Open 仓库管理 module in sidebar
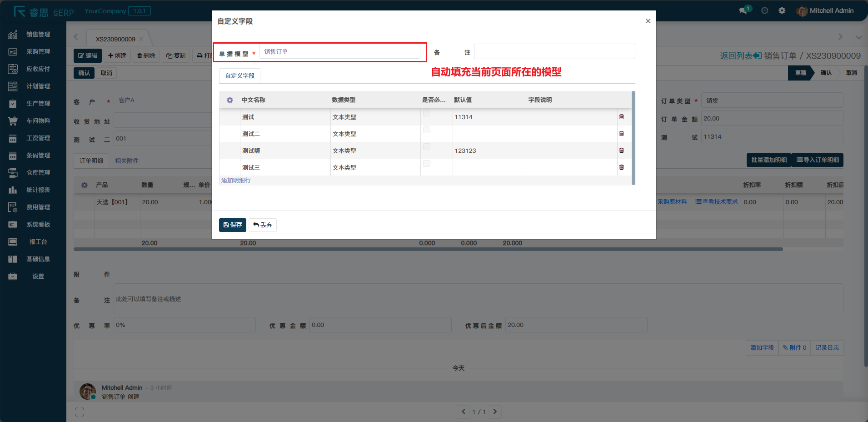Image resolution: width=868 pixels, height=422 pixels. tap(38, 173)
